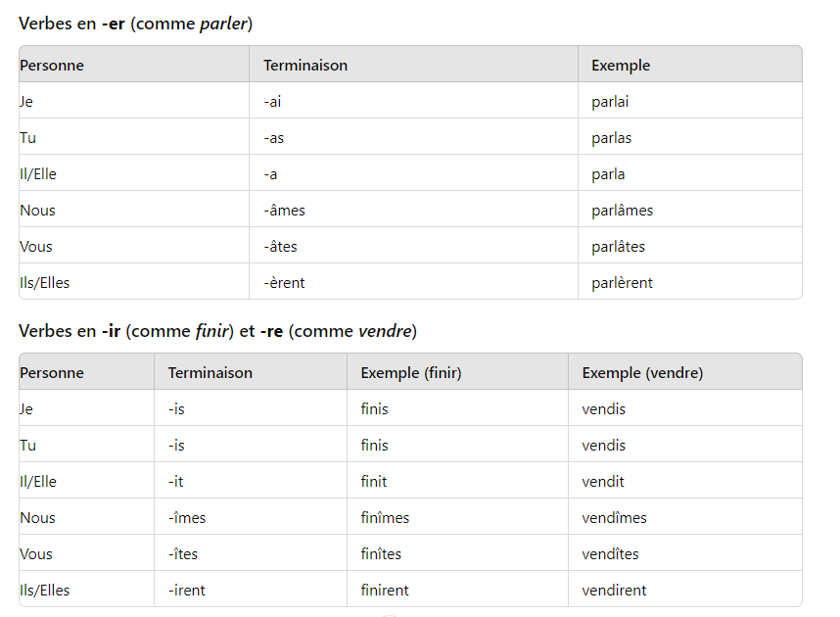Image resolution: width=840 pixels, height=617 pixels.
Task: Click the "parlâtes" example cell
Action: point(618,247)
